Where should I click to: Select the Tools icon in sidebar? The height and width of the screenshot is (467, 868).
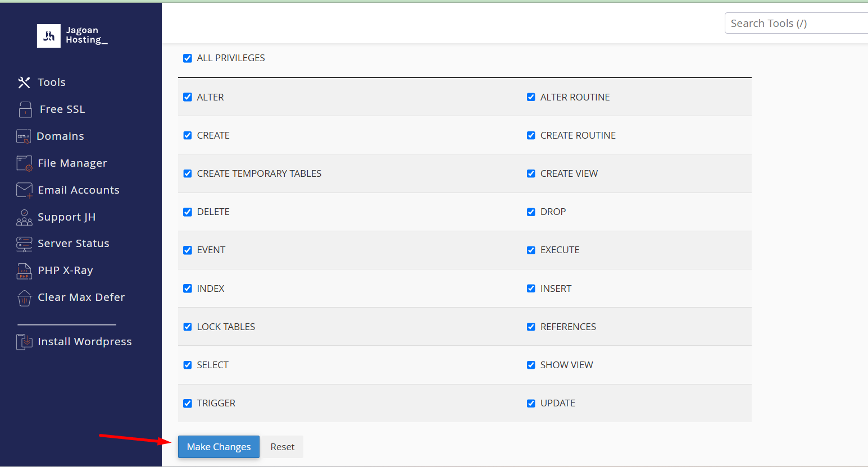[x=24, y=82]
